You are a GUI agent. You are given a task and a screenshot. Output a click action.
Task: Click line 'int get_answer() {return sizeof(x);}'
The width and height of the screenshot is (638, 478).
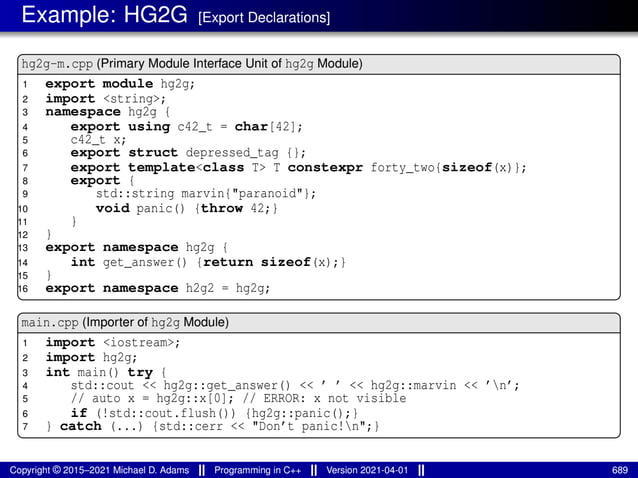click(x=208, y=262)
